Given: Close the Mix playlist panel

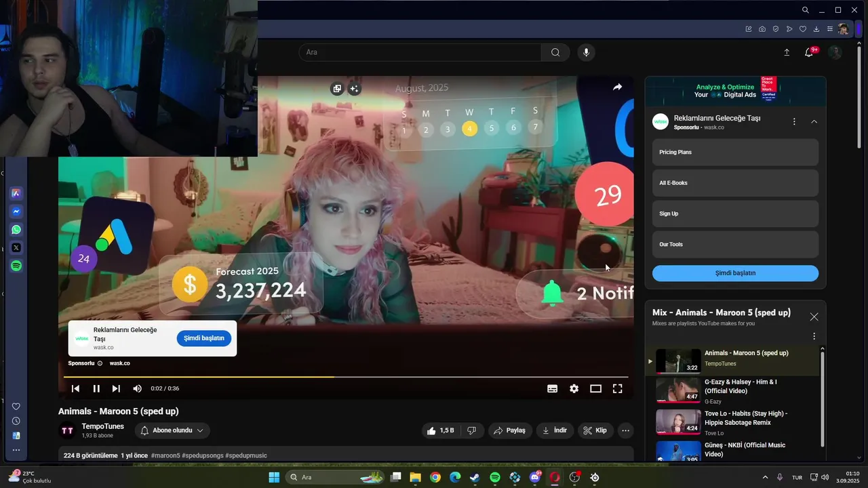Looking at the screenshot, I should (814, 317).
